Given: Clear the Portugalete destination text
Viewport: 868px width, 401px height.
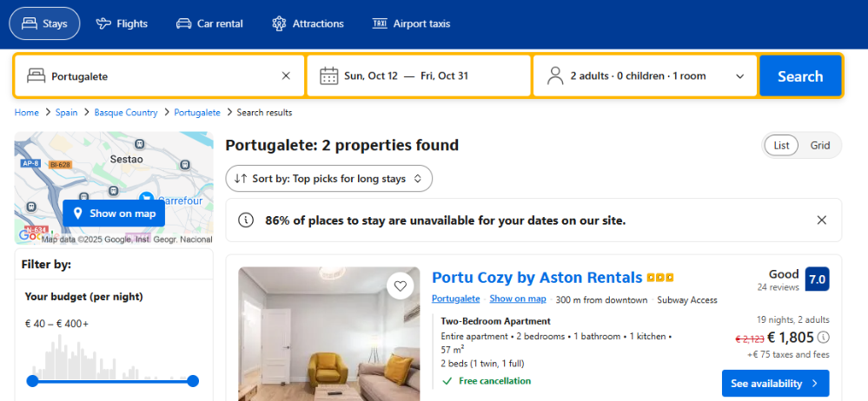Looking at the screenshot, I should pyautogui.click(x=286, y=76).
